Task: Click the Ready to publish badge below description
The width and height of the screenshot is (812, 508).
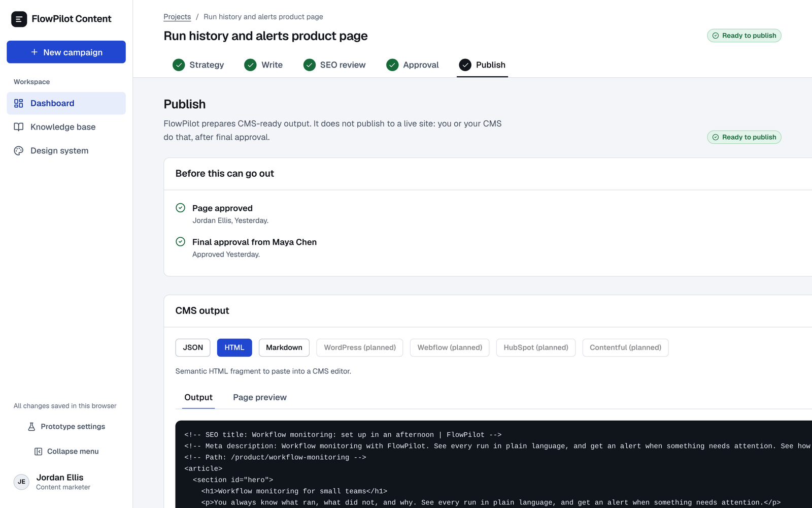Action: click(744, 137)
